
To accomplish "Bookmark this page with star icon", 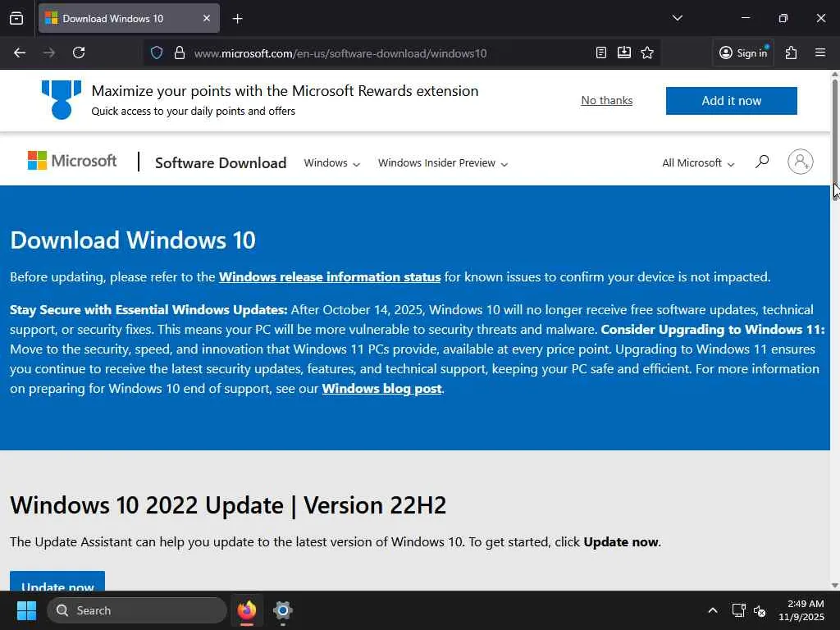I will point(647,52).
